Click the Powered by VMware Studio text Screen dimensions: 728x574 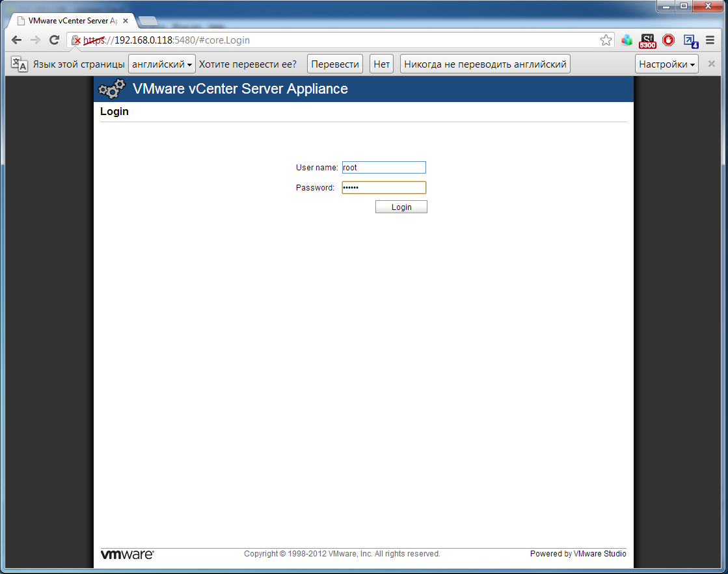[x=578, y=554]
